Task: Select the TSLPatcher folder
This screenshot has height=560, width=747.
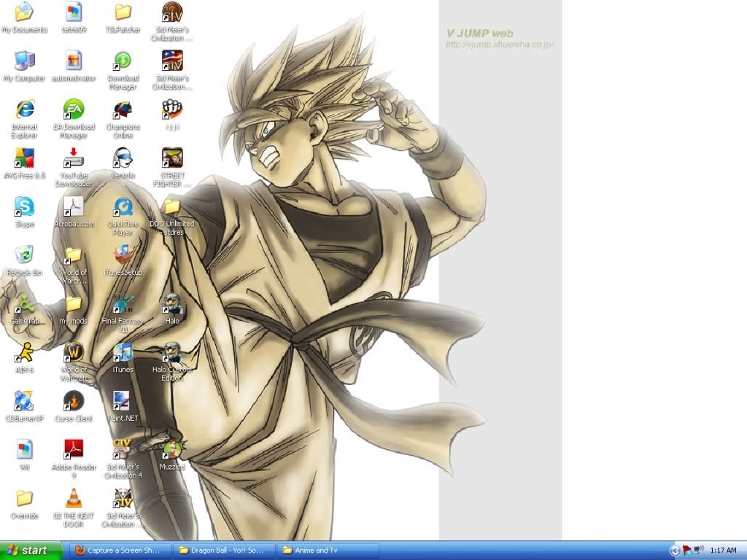Action: click(x=123, y=12)
